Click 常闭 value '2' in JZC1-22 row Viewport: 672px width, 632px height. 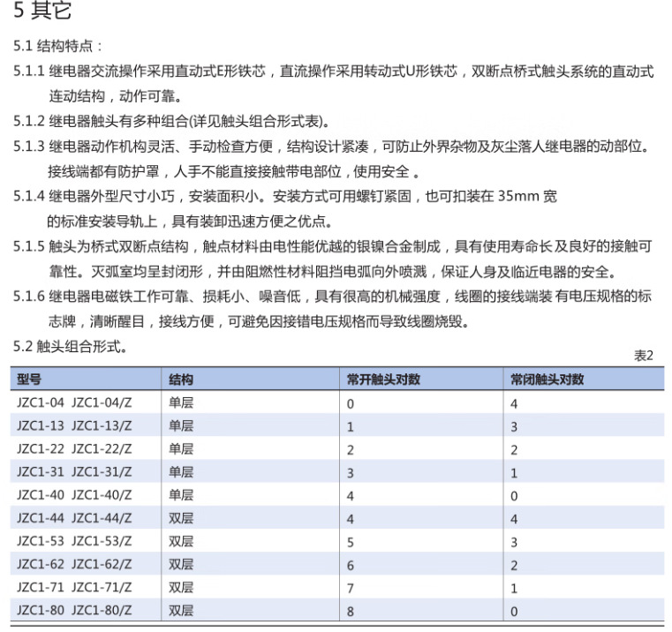[514, 450]
